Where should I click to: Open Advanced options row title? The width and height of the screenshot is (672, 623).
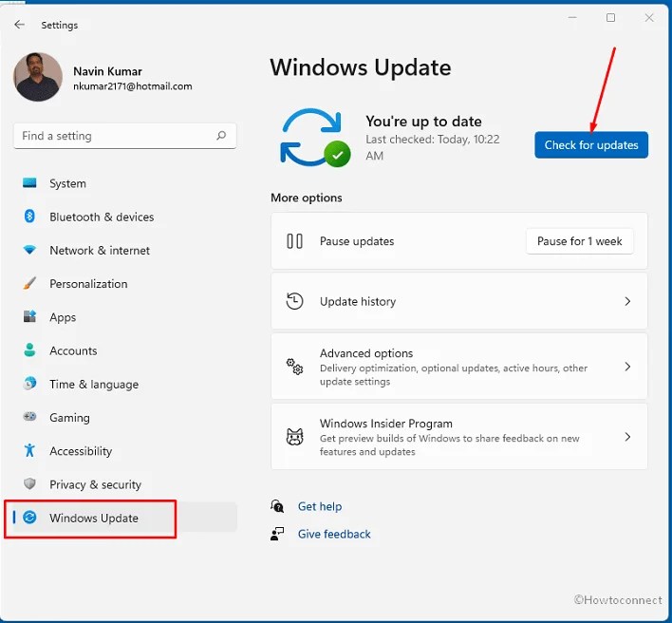(366, 353)
